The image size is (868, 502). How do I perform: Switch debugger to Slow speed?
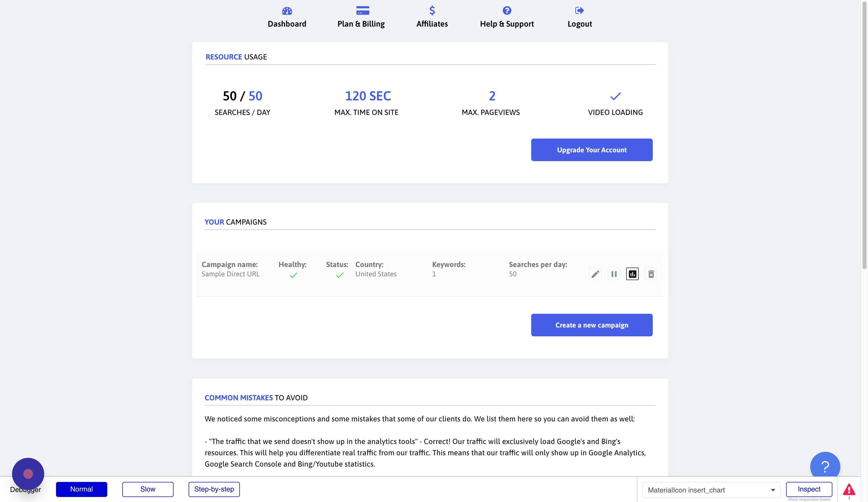click(x=148, y=489)
